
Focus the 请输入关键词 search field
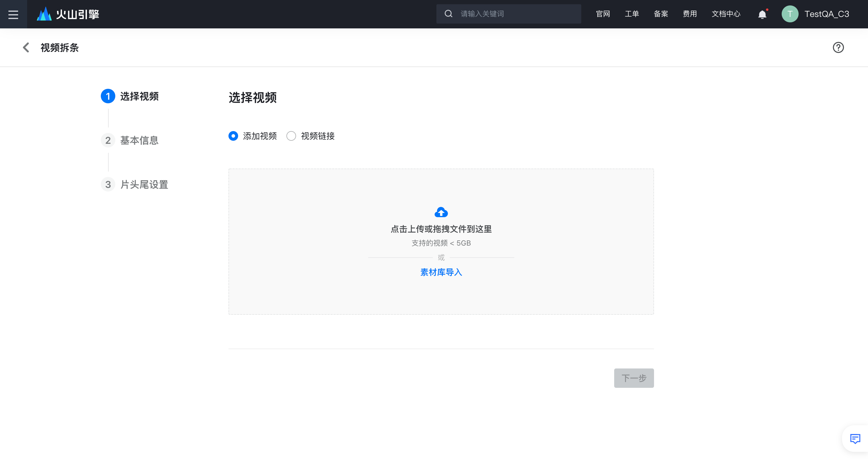[x=508, y=14]
